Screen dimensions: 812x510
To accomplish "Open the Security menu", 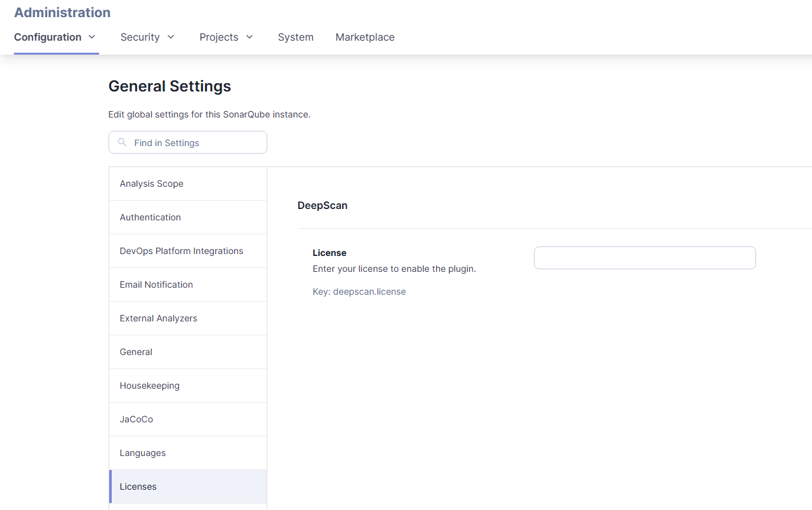I will 147,37.
